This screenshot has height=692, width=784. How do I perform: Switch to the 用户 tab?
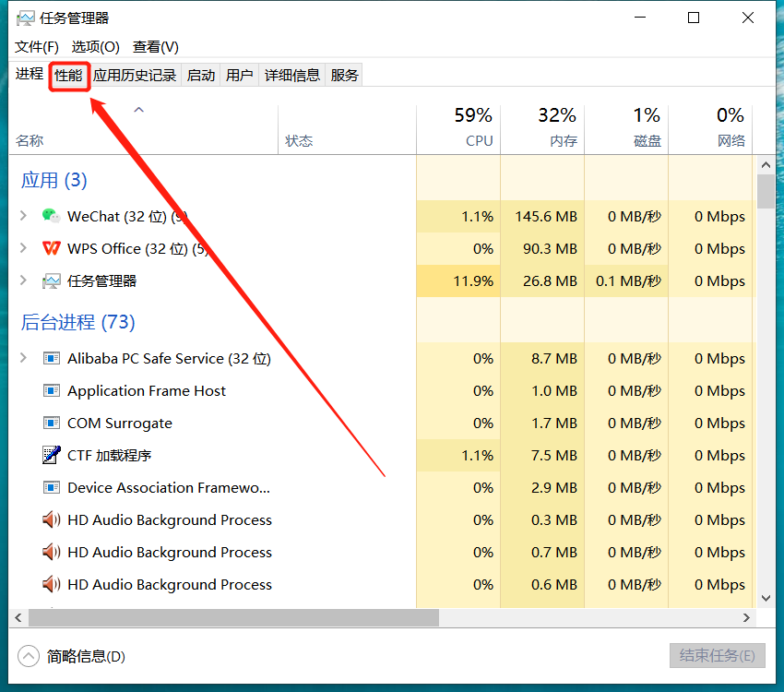point(239,76)
